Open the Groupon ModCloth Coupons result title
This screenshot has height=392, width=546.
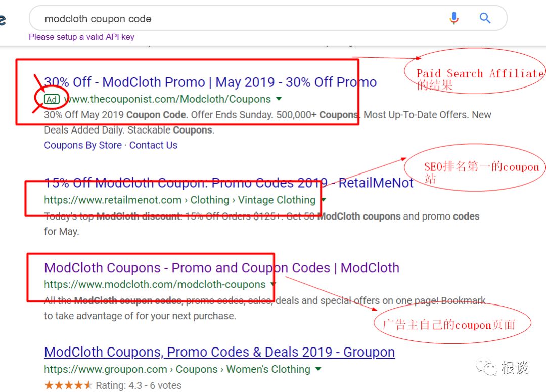click(x=219, y=352)
